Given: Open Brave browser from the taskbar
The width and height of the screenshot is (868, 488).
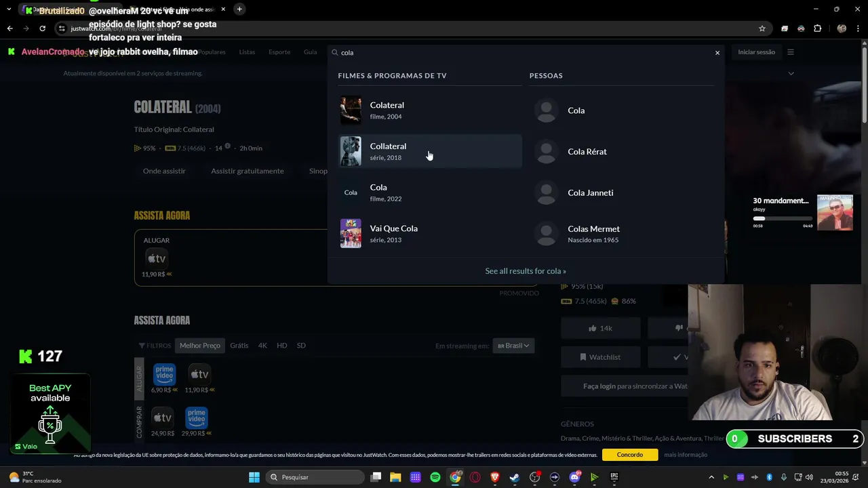Looking at the screenshot, I should point(495,477).
